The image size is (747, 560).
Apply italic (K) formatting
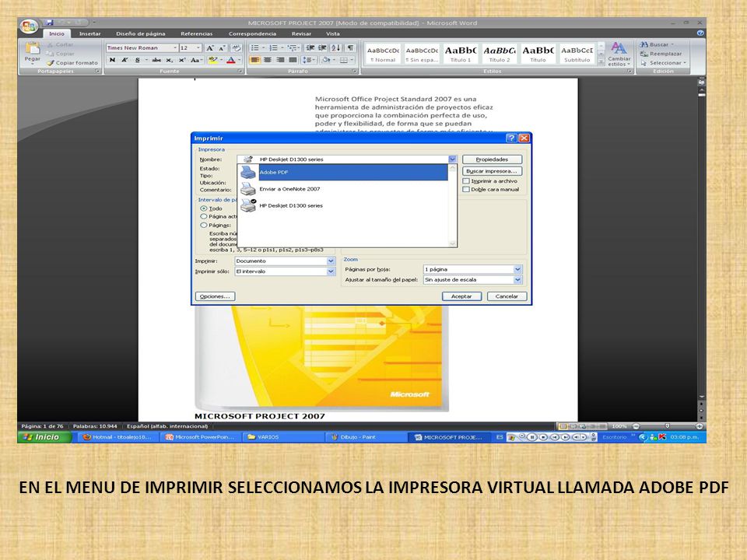(x=124, y=60)
